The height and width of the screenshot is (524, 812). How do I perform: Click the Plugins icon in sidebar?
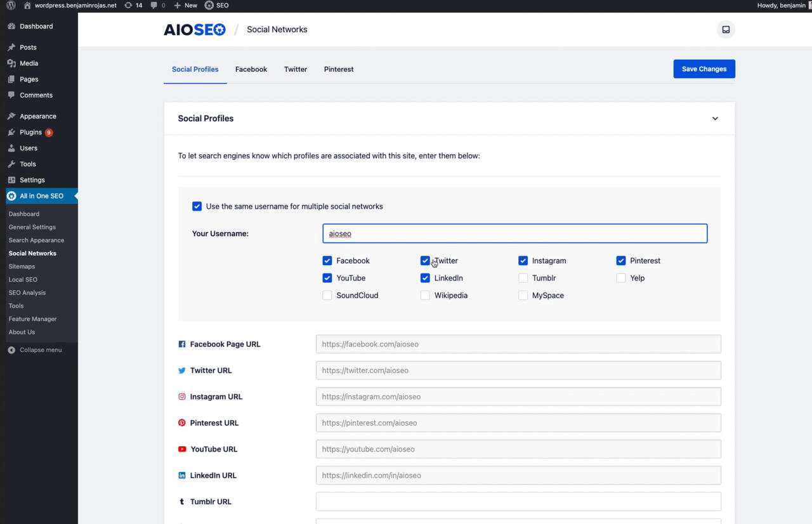click(x=11, y=133)
